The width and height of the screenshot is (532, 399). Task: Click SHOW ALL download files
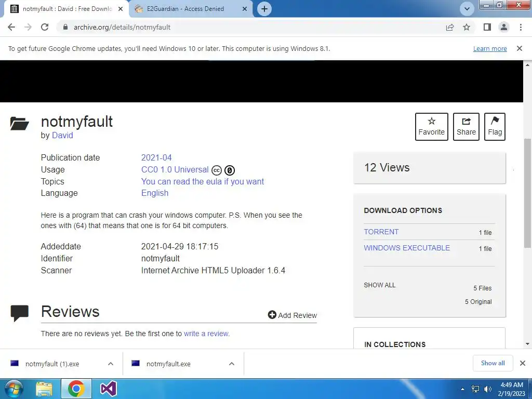(380, 285)
